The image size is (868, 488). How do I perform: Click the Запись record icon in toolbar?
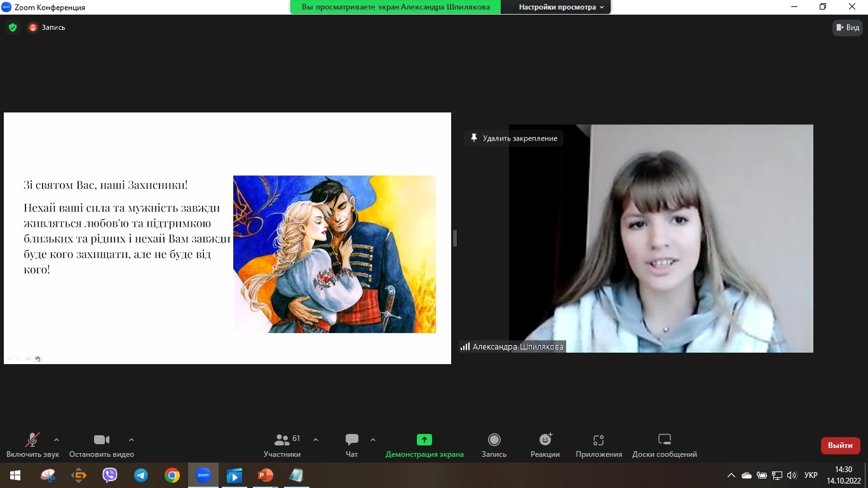coord(494,445)
